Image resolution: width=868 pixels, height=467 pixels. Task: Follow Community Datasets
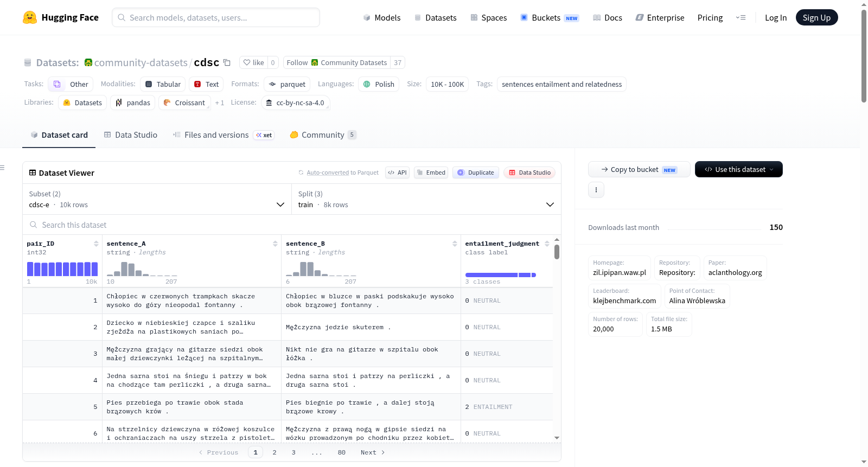click(x=337, y=62)
